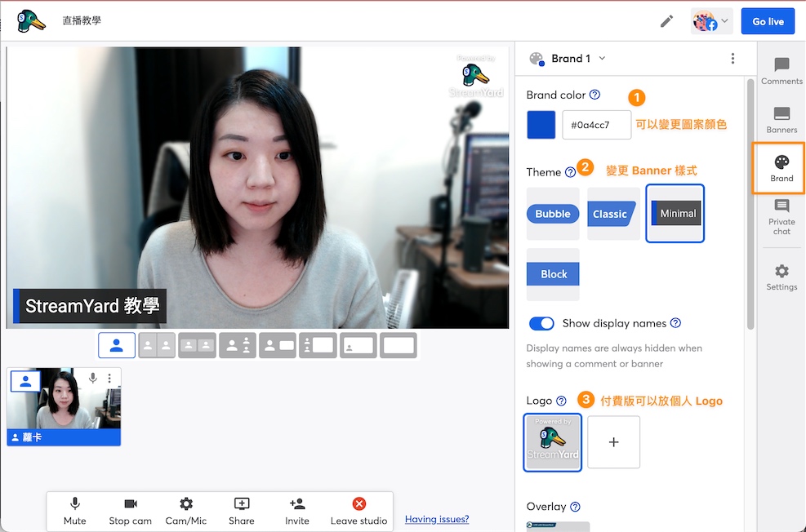Click the Go live button
The width and height of the screenshot is (806, 532).
pyautogui.click(x=768, y=21)
